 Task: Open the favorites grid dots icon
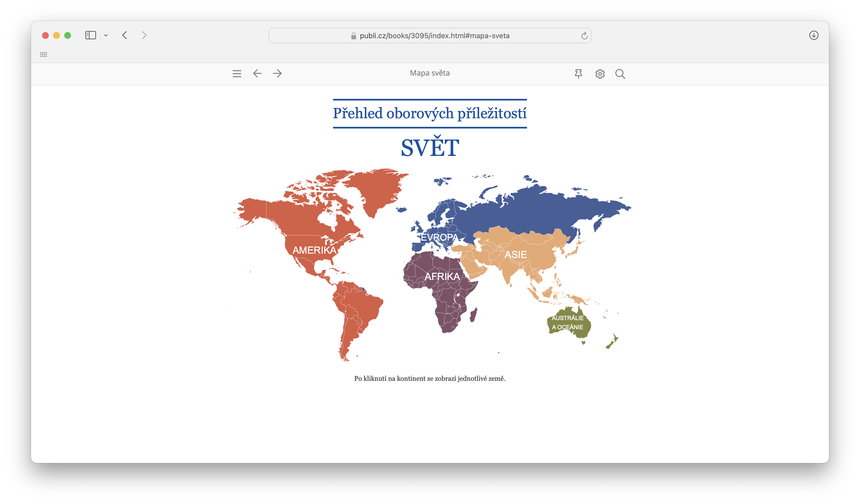tap(44, 55)
